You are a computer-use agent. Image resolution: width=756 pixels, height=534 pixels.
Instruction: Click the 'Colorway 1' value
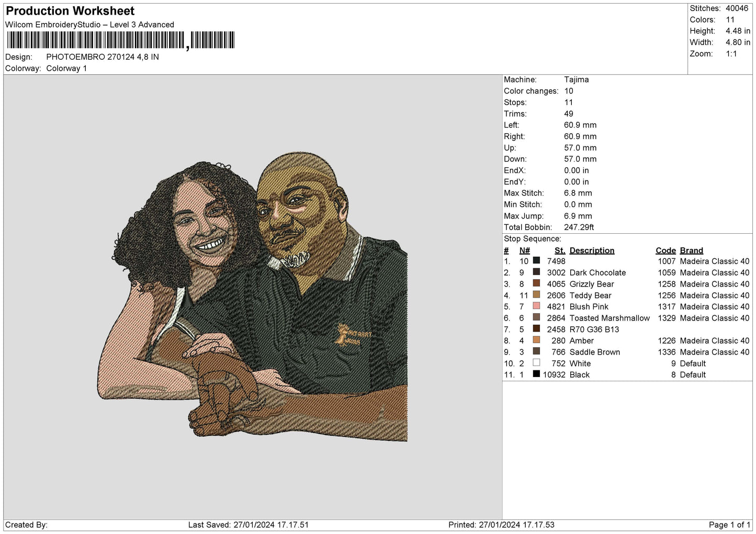click(66, 69)
